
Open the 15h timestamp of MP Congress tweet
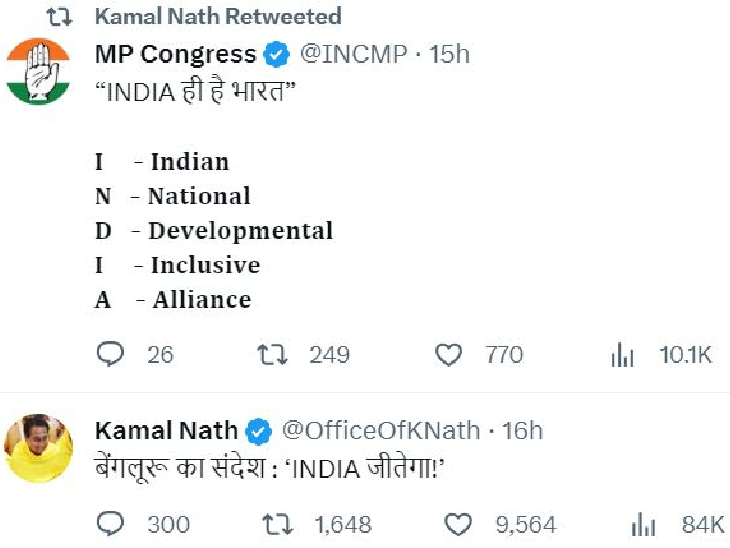(449, 54)
